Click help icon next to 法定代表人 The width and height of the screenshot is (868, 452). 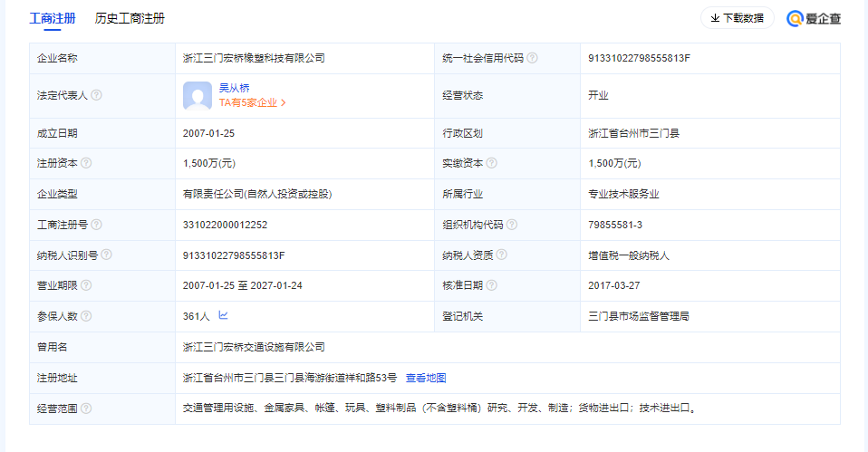(x=96, y=95)
